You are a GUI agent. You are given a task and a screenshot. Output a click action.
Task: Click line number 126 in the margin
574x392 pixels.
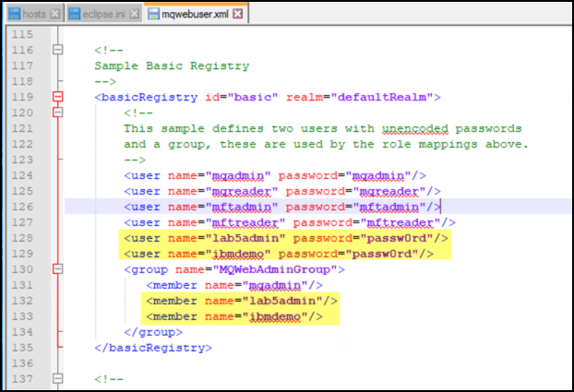(22, 207)
